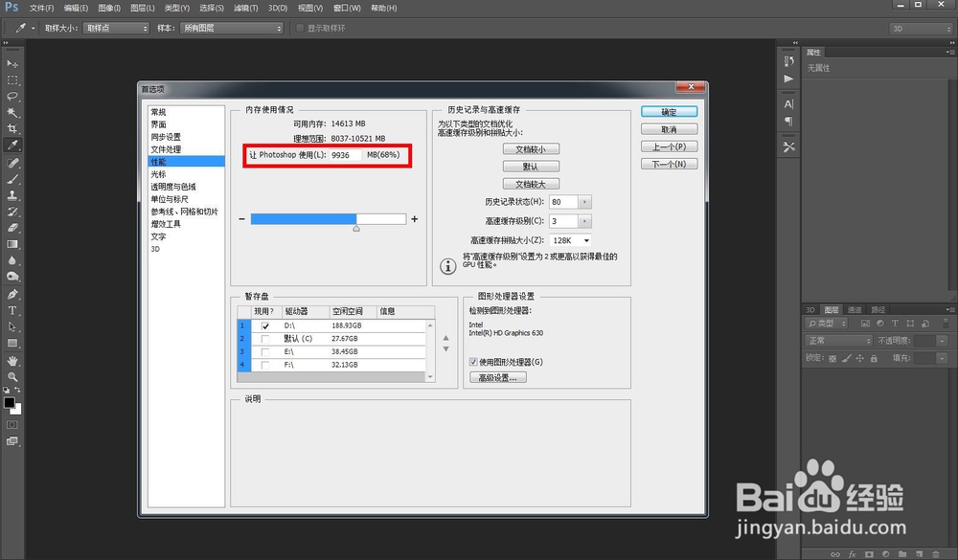Click the minus button of memory slider
The image size is (958, 560).
pyautogui.click(x=242, y=218)
